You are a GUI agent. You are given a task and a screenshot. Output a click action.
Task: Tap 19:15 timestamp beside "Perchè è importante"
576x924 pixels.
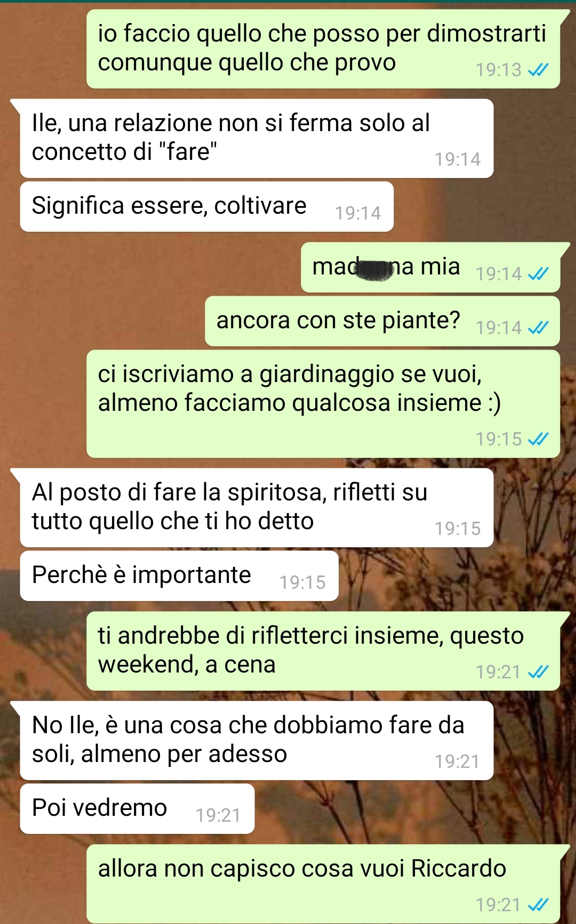pos(302,582)
